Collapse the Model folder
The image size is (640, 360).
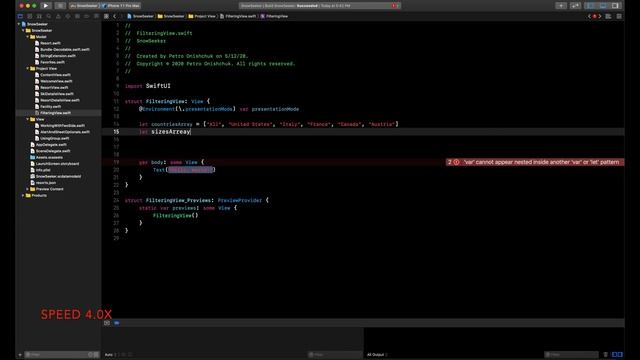click(x=28, y=37)
